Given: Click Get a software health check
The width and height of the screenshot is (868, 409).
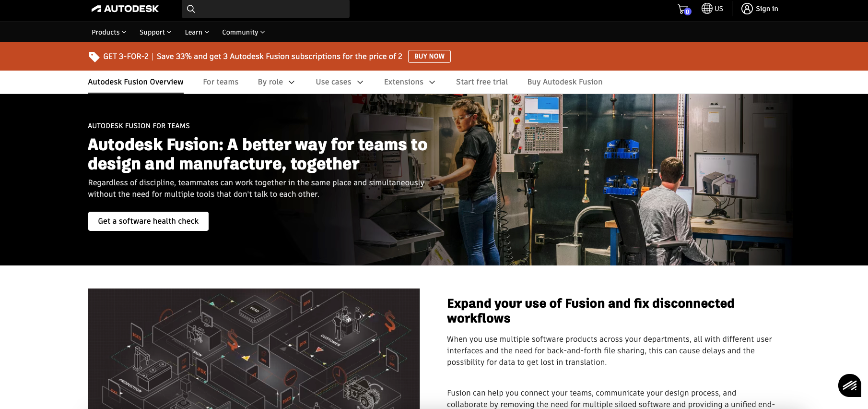Looking at the screenshot, I should coord(148,221).
